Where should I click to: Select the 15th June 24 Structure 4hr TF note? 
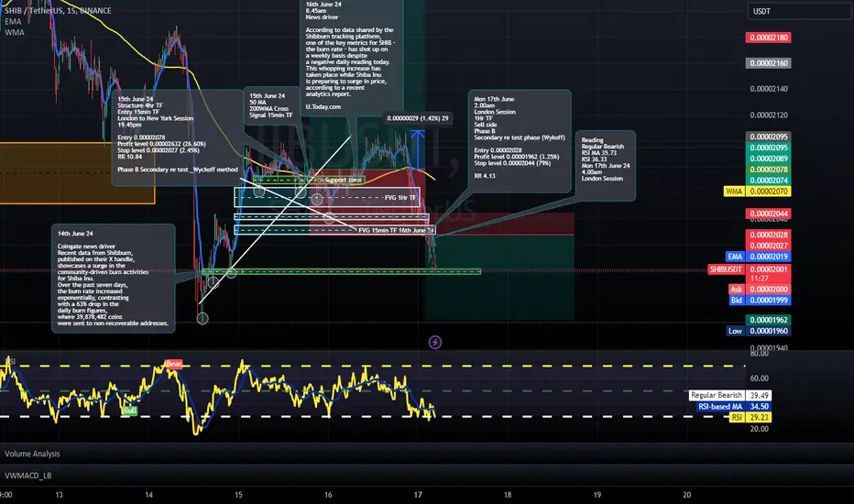pyautogui.click(x=177, y=137)
